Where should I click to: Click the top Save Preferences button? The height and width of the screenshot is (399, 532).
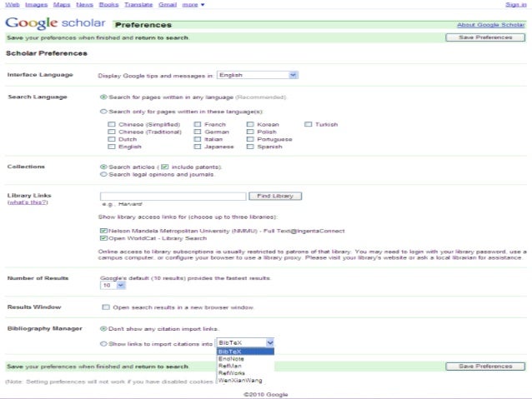[485, 37]
